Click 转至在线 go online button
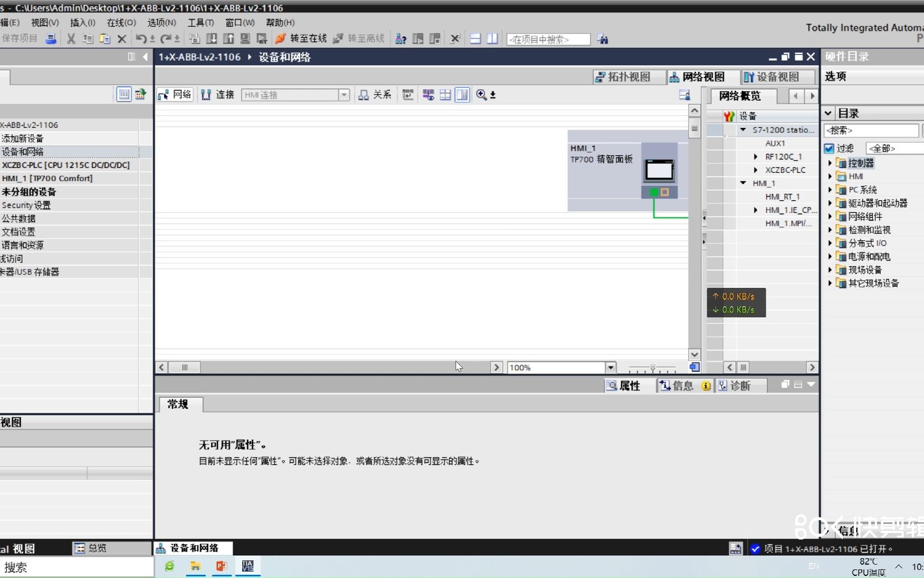The image size is (924, 578). [301, 39]
